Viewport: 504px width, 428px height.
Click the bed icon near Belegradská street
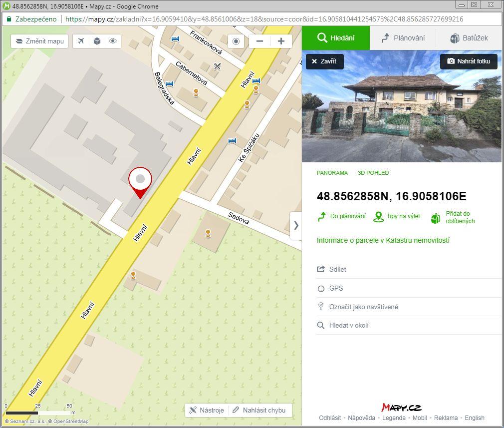pyautogui.click(x=169, y=84)
